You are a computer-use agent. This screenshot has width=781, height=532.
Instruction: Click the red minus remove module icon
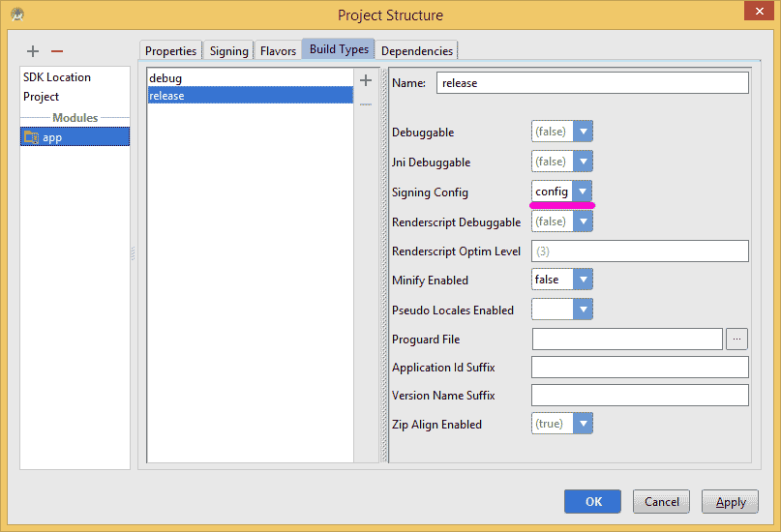click(57, 50)
